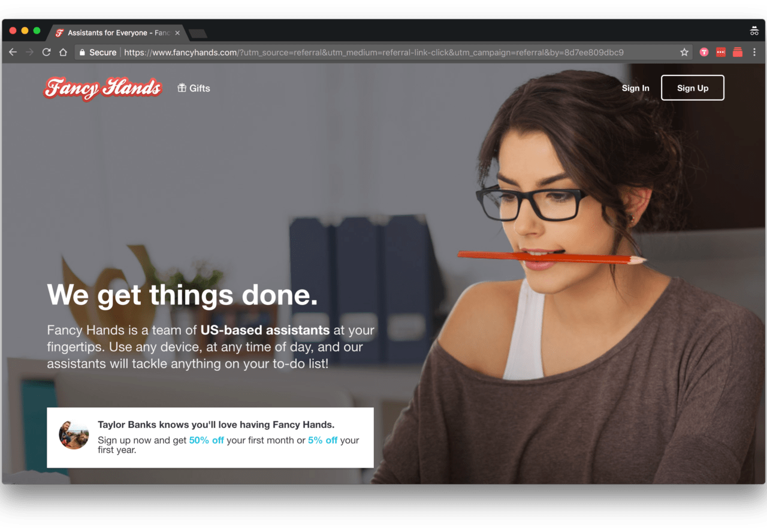
Task: Click Sign In link
Action: point(635,88)
